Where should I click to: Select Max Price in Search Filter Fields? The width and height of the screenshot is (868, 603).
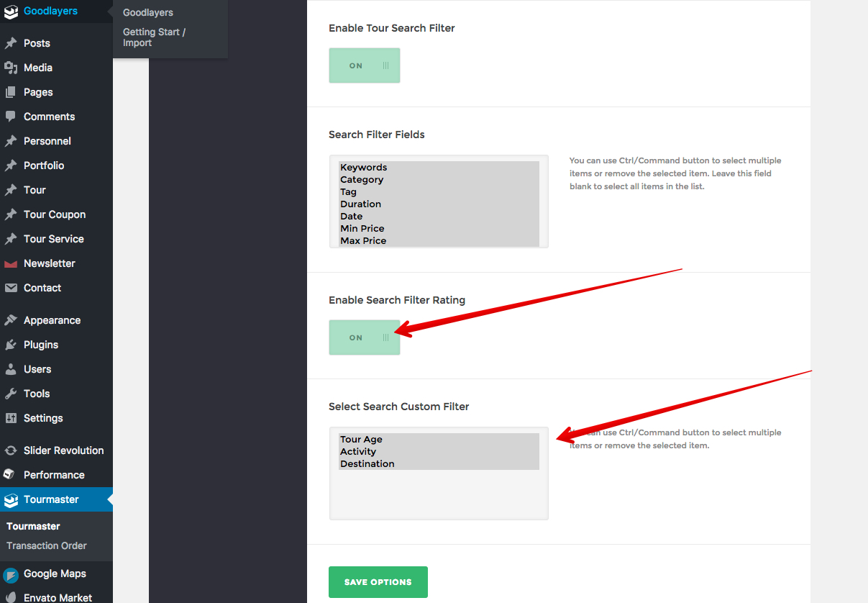coord(363,241)
